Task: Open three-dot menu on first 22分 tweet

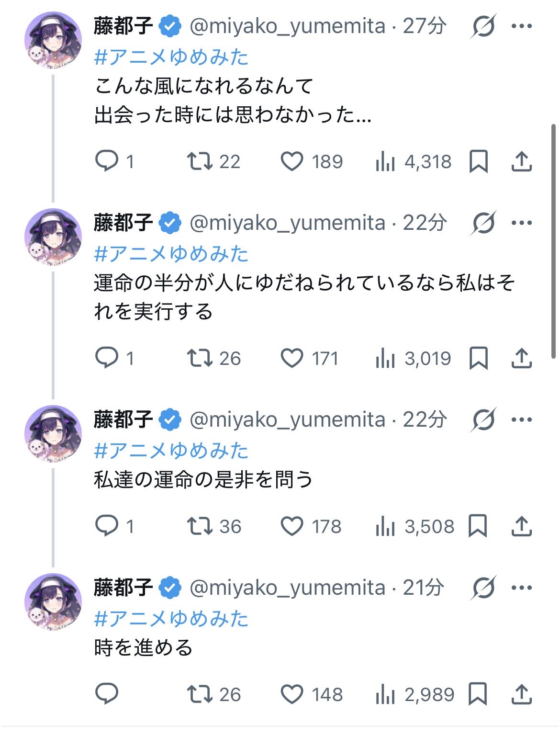Action: (522, 223)
